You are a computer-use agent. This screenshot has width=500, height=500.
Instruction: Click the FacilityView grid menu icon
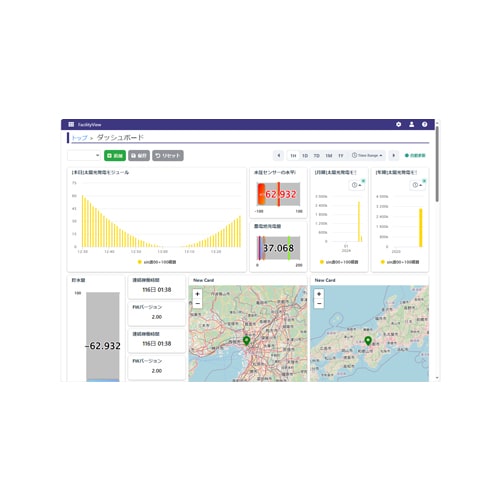[71, 124]
